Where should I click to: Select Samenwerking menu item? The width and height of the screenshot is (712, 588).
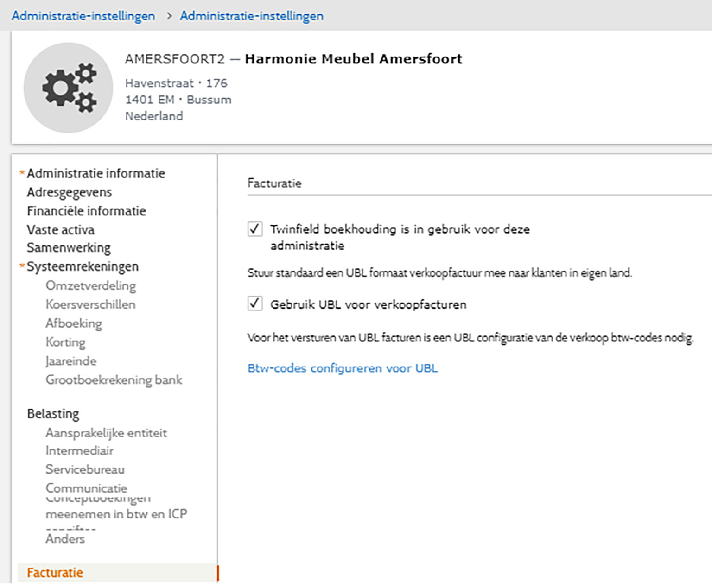[x=69, y=248]
